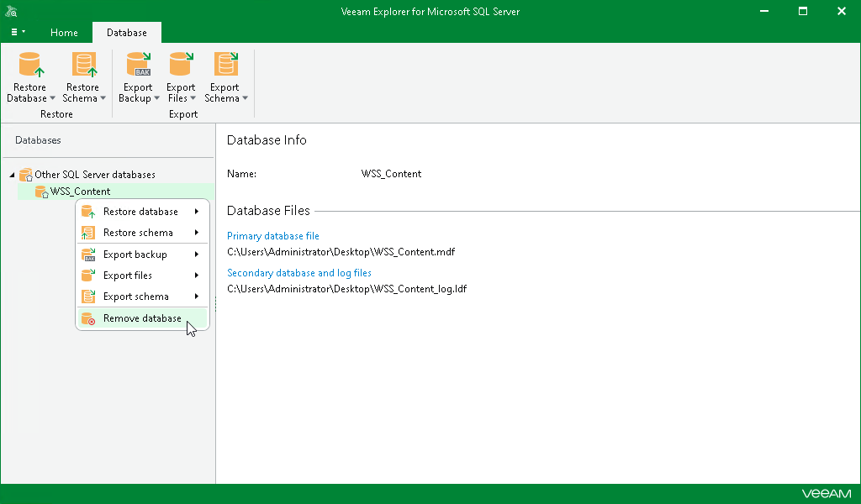Expand the Export files submenu arrow
This screenshot has width=861, height=504.
pyautogui.click(x=197, y=276)
